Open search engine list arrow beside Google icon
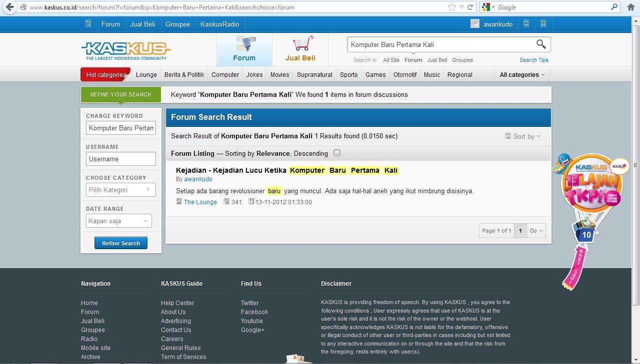Viewport: 640px width, 364px height. [493, 7]
